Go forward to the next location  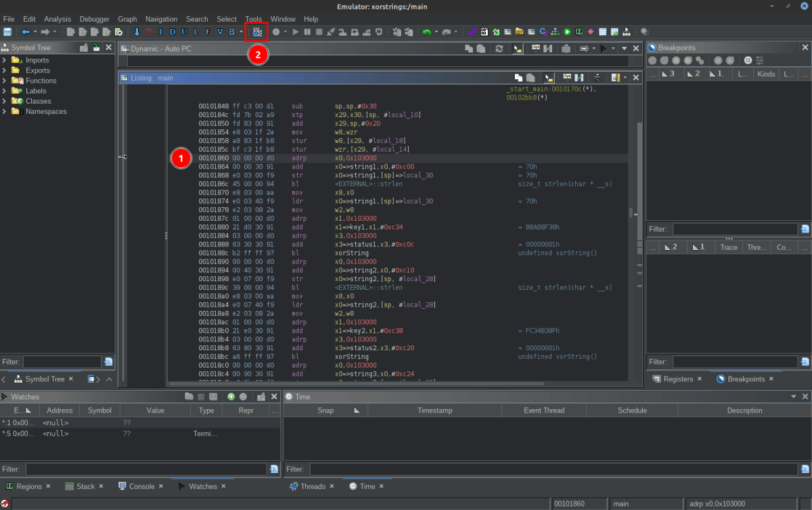click(45, 32)
